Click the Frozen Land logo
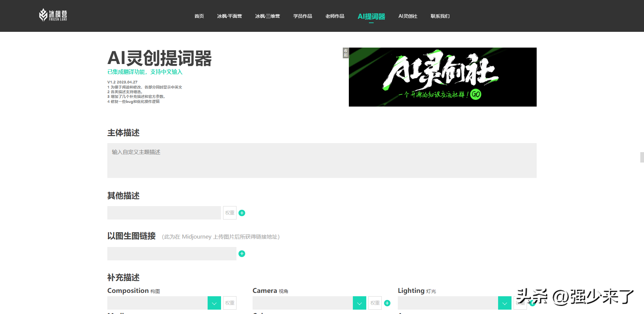Image resolution: width=644 pixels, height=314 pixels. [x=53, y=15]
